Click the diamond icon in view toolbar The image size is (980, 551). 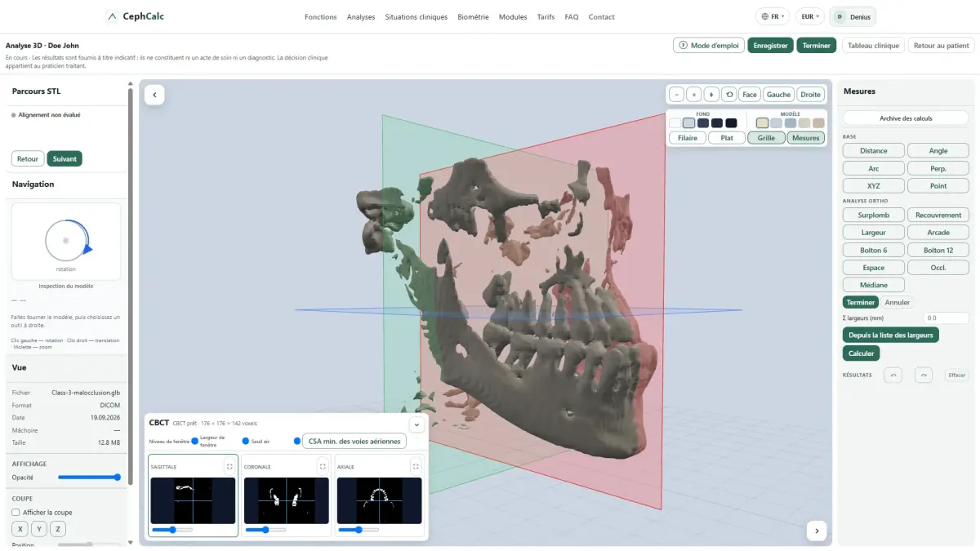click(x=711, y=95)
